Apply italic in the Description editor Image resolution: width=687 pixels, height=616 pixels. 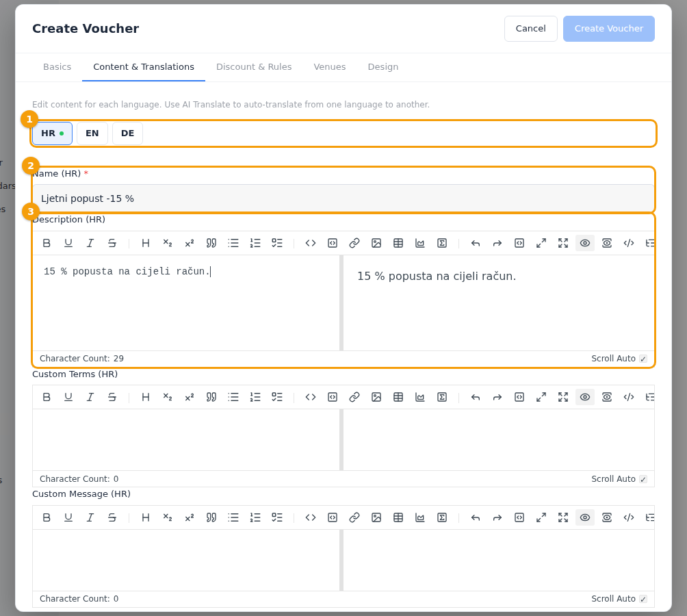pos(90,243)
